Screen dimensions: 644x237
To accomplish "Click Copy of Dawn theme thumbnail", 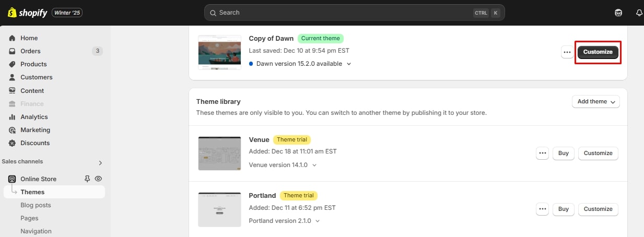I will click(x=219, y=52).
